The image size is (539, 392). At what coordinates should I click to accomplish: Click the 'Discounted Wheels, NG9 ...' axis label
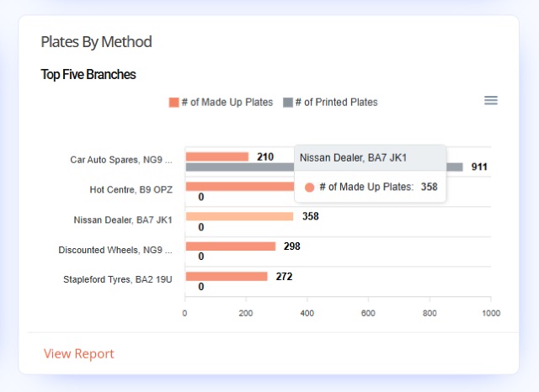click(115, 250)
